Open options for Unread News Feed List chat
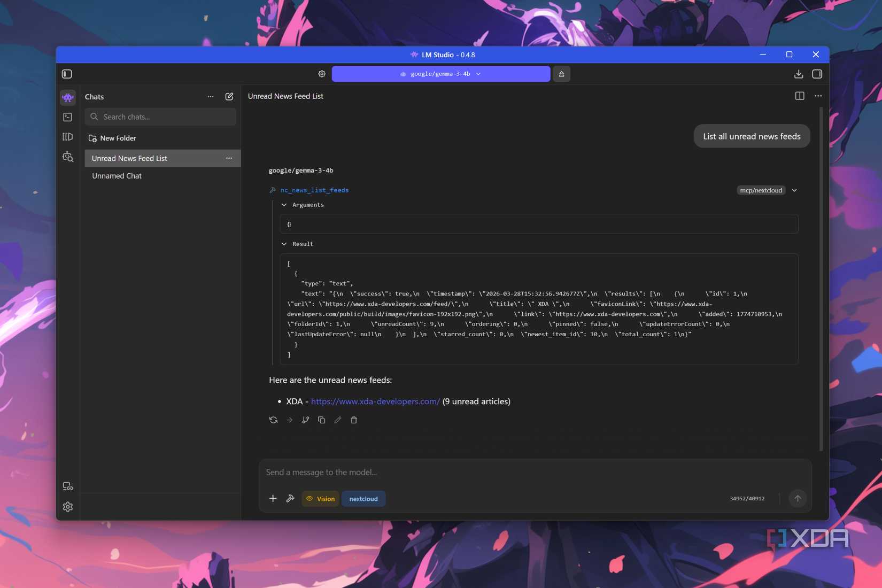The height and width of the screenshot is (588, 882). pos(229,158)
